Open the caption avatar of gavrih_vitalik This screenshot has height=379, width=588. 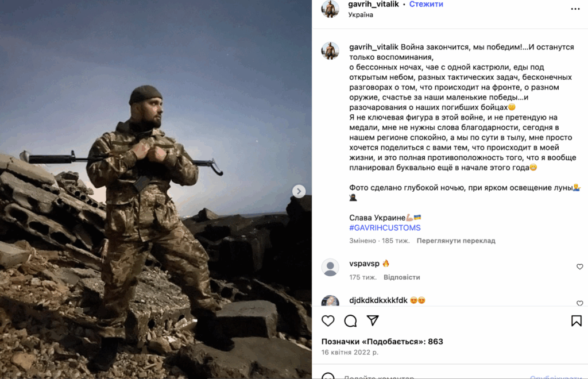tap(330, 51)
